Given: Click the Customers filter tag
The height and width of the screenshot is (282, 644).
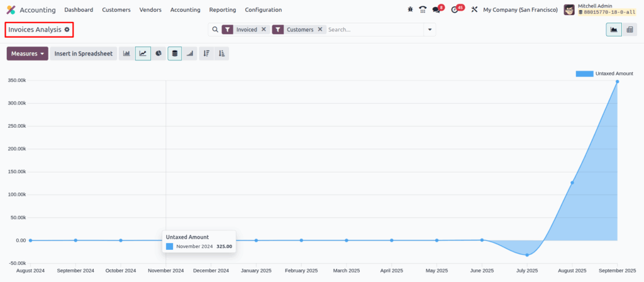Looking at the screenshot, I should pos(300,30).
